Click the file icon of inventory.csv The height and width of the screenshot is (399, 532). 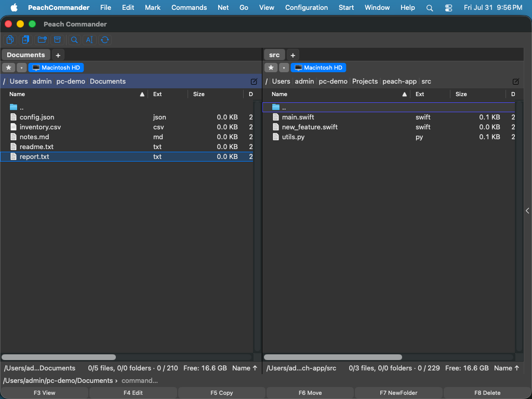click(13, 127)
